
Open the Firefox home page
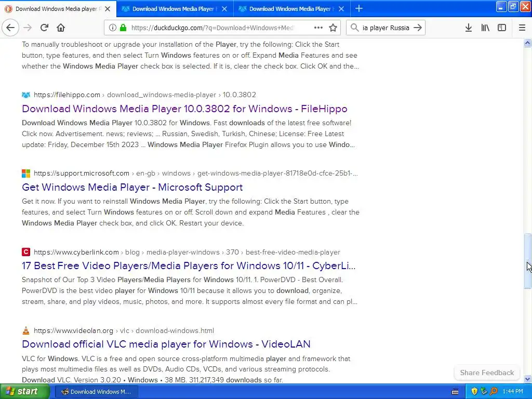pos(61,28)
